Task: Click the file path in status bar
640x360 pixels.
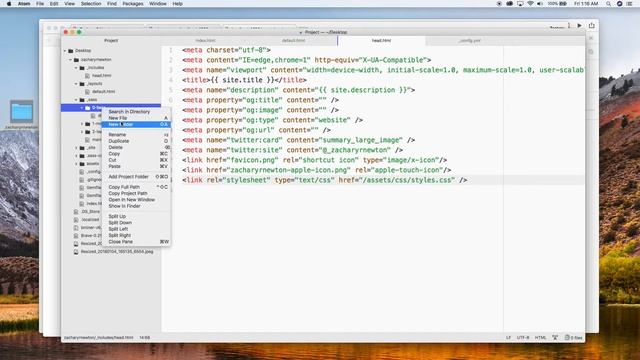Action: 98,338
